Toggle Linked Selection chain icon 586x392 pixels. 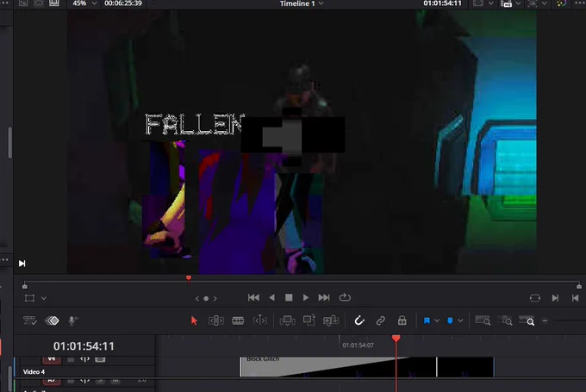click(380, 320)
